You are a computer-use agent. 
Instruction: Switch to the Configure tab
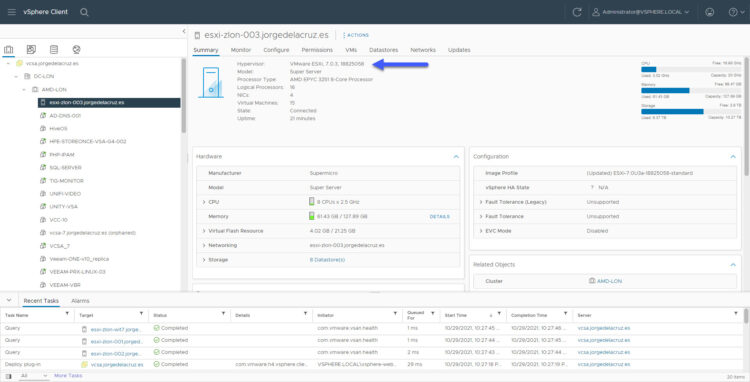(x=276, y=50)
